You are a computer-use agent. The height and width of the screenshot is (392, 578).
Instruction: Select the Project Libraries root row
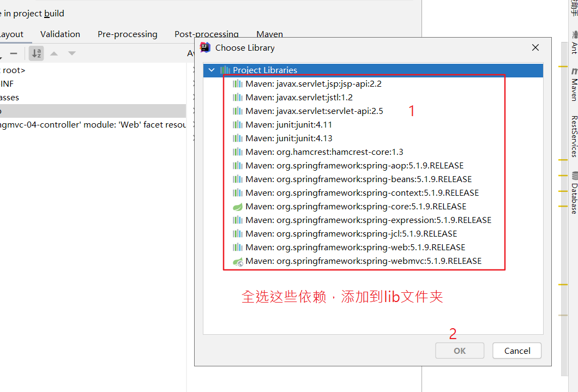(373, 70)
